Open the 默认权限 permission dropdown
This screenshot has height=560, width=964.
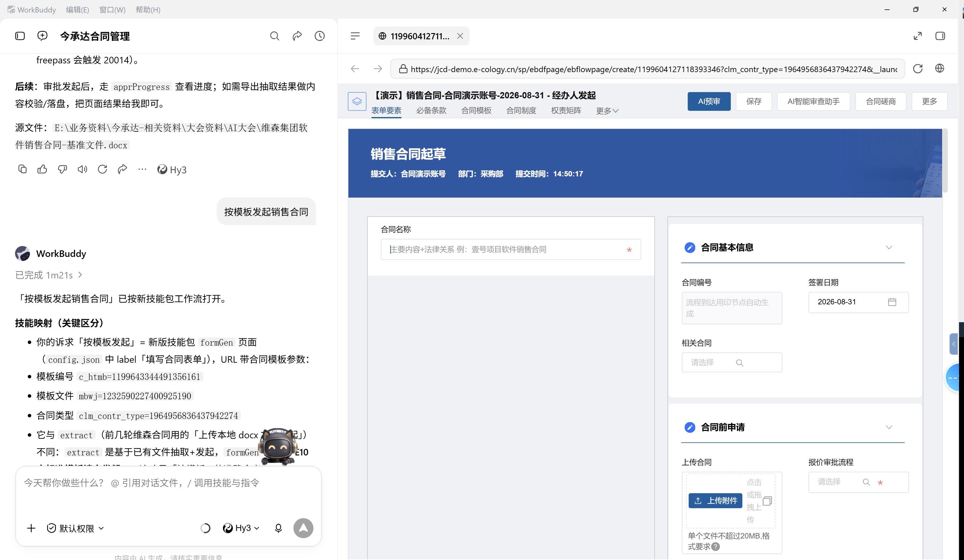[x=75, y=528]
